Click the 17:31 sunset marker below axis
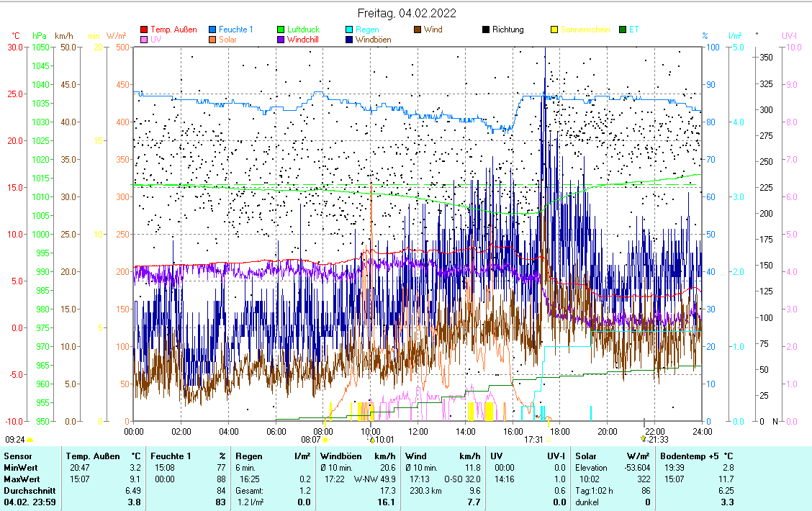This screenshot has height=511, width=812. coord(533,439)
